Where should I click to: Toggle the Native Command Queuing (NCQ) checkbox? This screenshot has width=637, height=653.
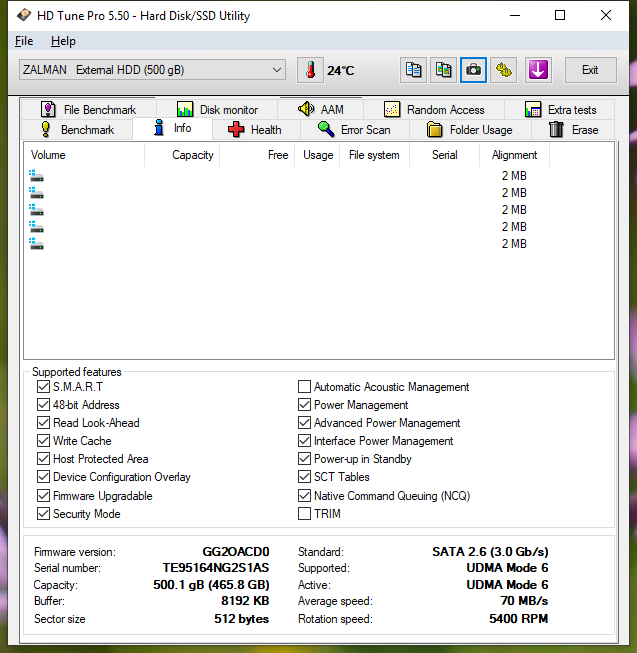pyautogui.click(x=304, y=496)
